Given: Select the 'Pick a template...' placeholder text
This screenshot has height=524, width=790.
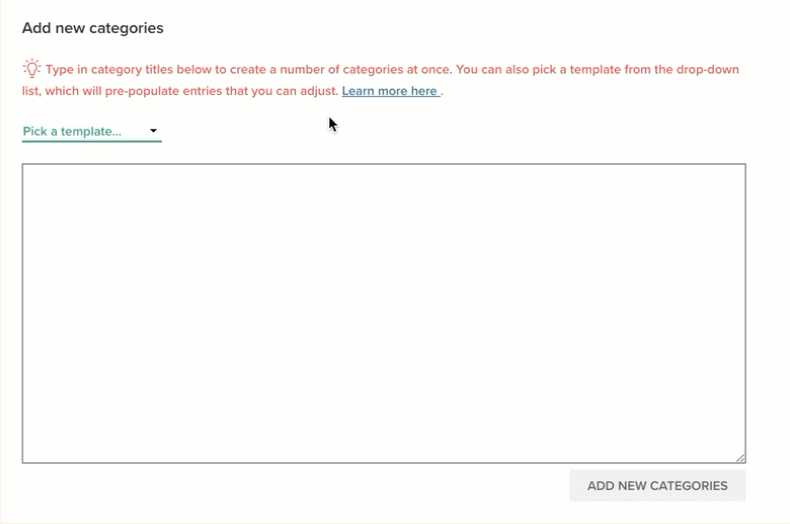Looking at the screenshot, I should (72, 131).
